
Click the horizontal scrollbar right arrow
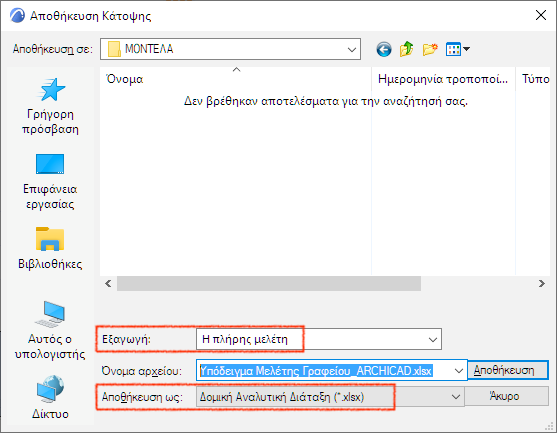click(x=541, y=283)
